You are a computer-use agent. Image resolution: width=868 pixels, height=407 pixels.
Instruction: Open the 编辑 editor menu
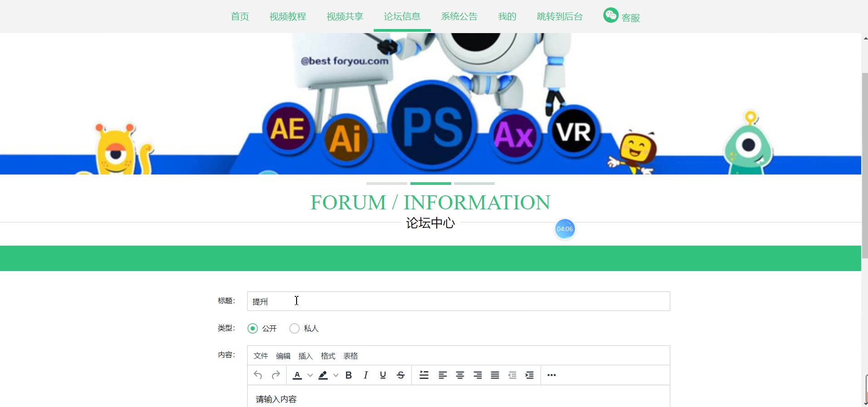pos(283,356)
